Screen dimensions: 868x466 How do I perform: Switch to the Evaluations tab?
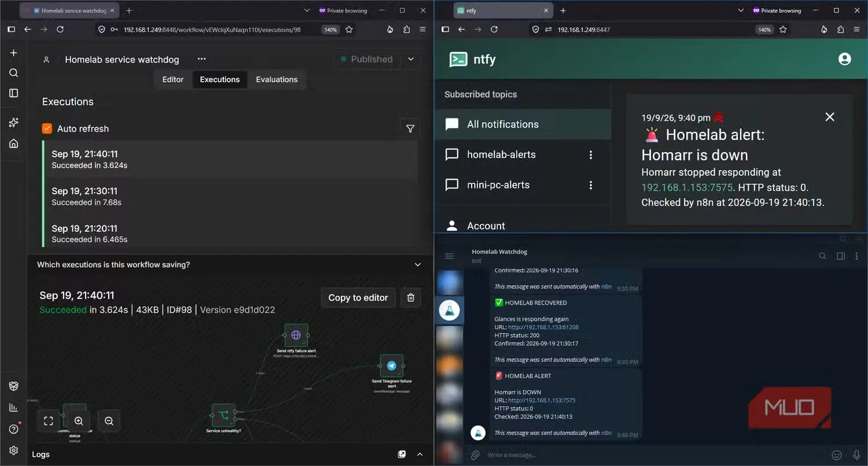pyautogui.click(x=277, y=80)
